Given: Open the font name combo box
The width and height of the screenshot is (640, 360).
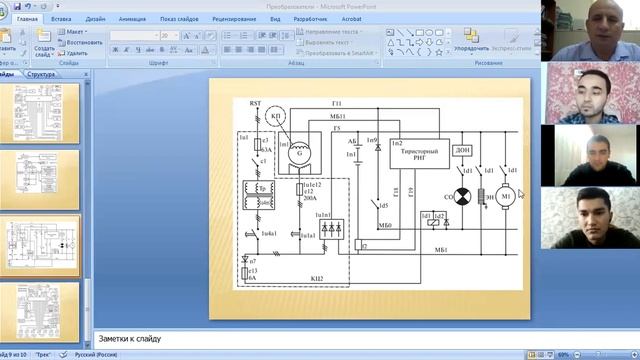Looking at the screenshot, I should [x=134, y=36].
